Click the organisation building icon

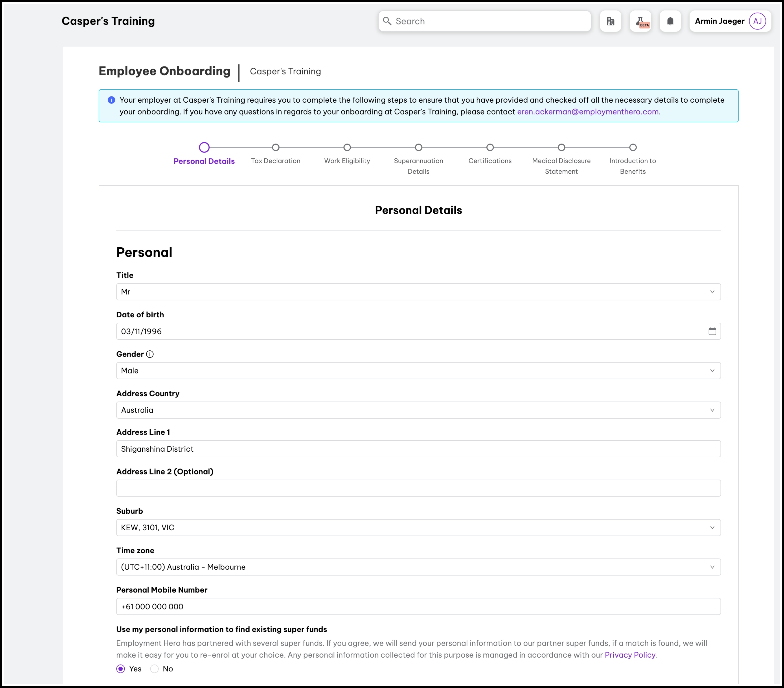pyautogui.click(x=610, y=21)
